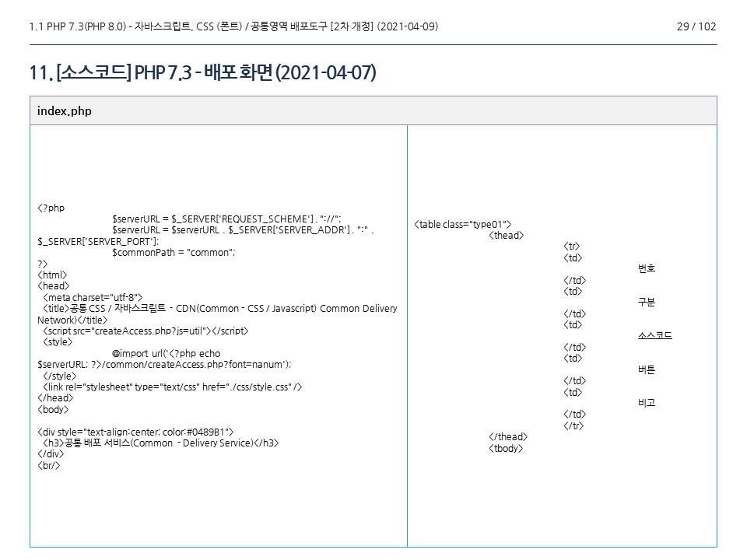Click the line containing $_SERVER['SERVER_ADDR']
This screenshot has height=560, width=747.
243,230
